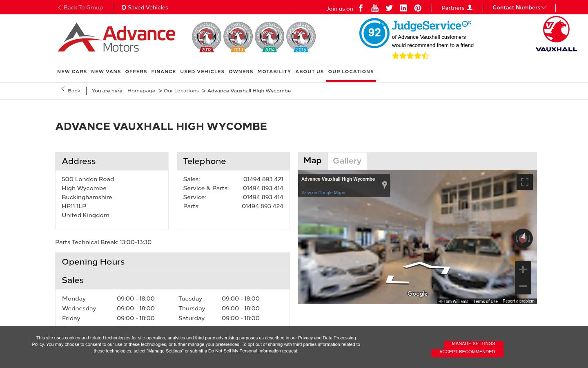Click Report a problem on map
588x368 pixels.
point(519,301)
